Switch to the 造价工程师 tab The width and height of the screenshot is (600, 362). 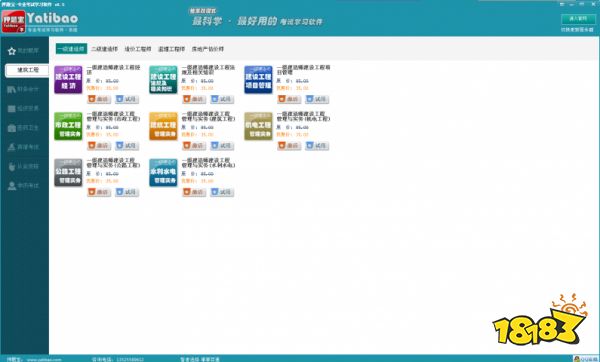[138, 49]
